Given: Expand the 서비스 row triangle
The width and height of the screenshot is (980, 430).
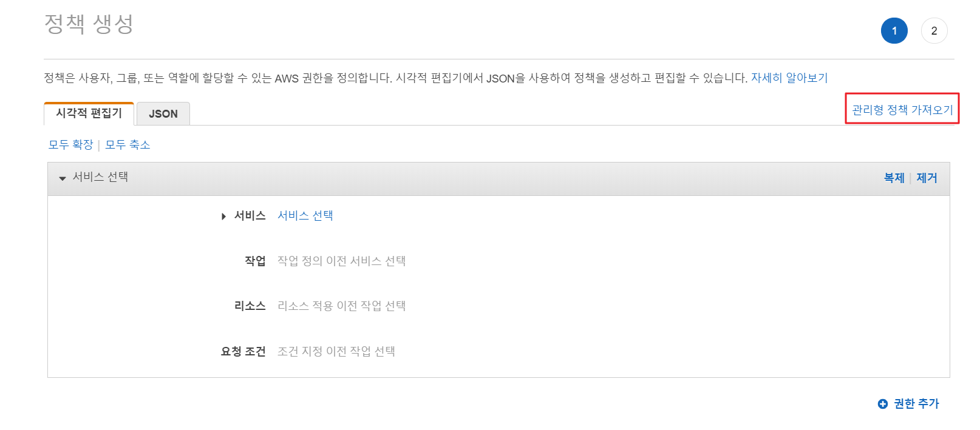Looking at the screenshot, I should [x=223, y=217].
